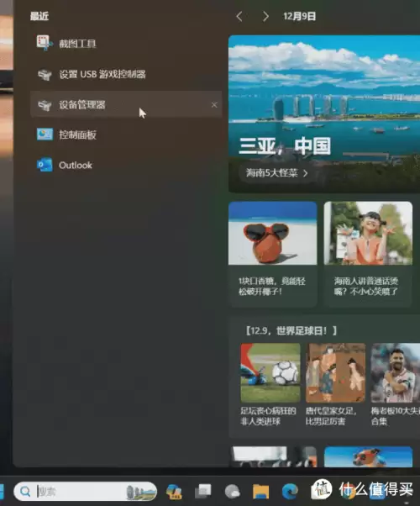The width and height of the screenshot is (420, 506).
Task: Launch Outlook from its icon
Action: pyautogui.click(x=45, y=165)
